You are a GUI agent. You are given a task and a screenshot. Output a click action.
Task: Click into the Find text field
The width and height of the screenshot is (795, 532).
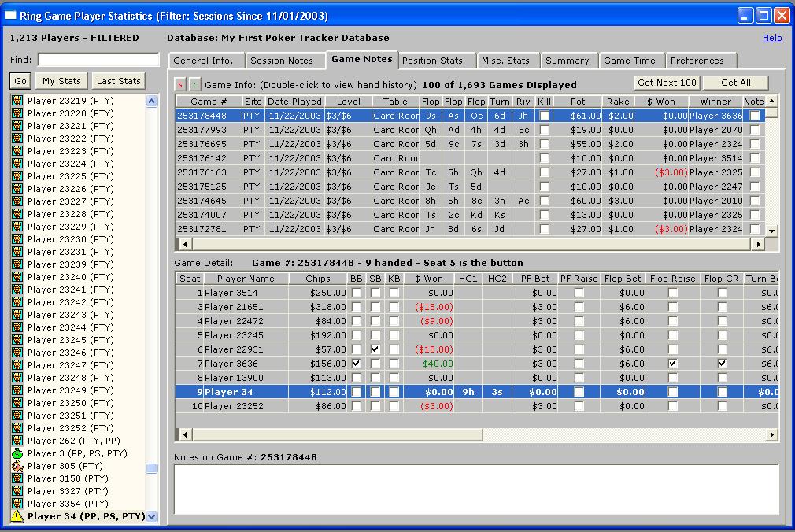(x=98, y=60)
